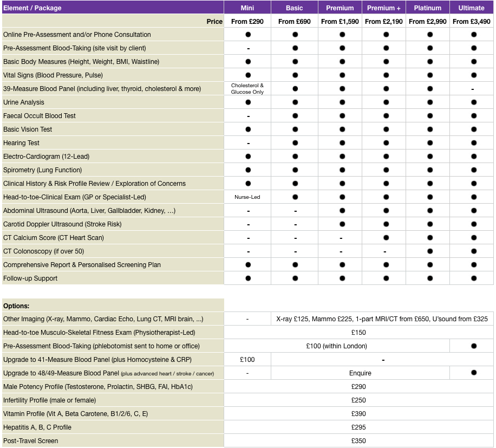The image size is (496, 448).
Task: Click the '£250' price cell
Action: click(358, 400)
